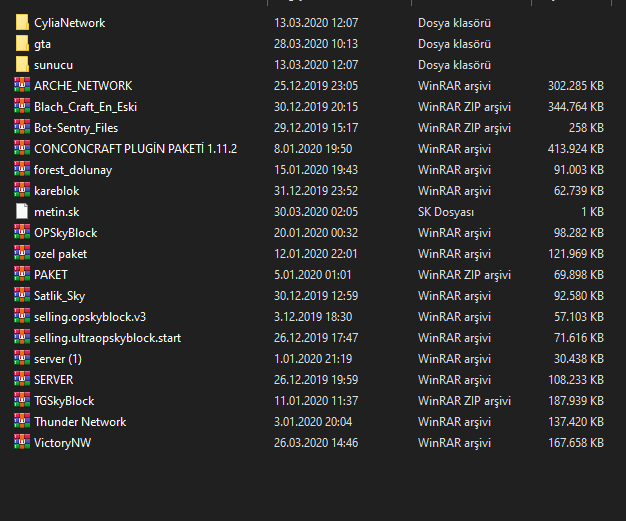
Task: Select the TGSkyBlock file name
Action: pyautogui.click(x=64, y=401)
